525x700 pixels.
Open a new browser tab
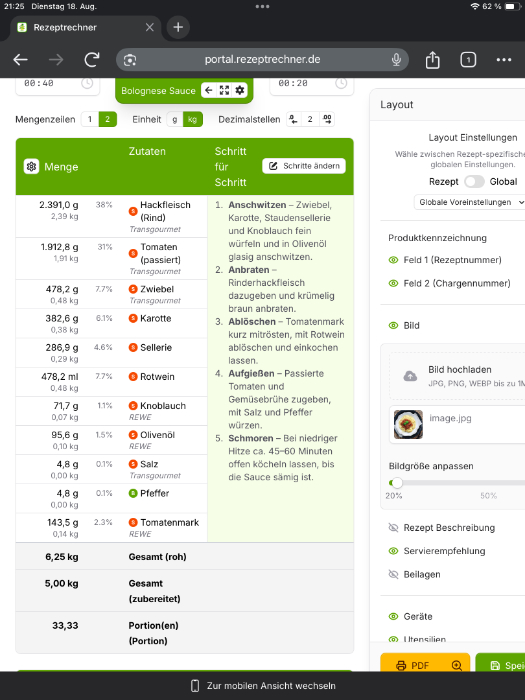tap(178, 27)
